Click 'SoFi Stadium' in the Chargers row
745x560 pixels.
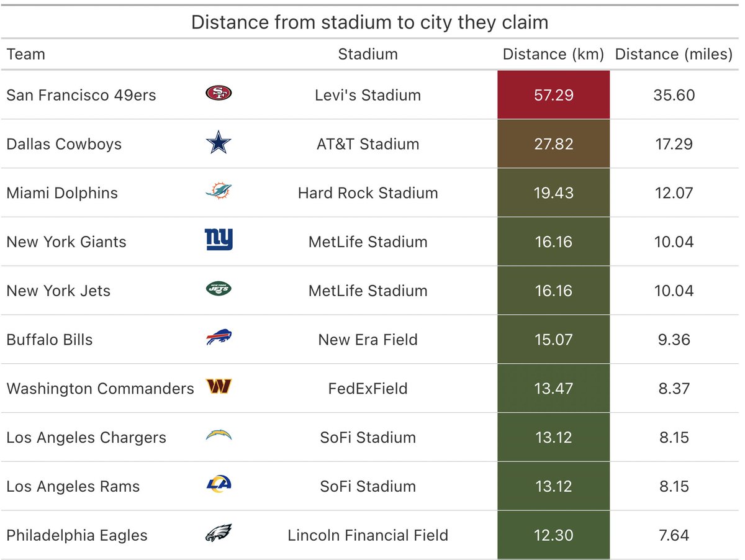pyautogui.click(x=368, y=437)
